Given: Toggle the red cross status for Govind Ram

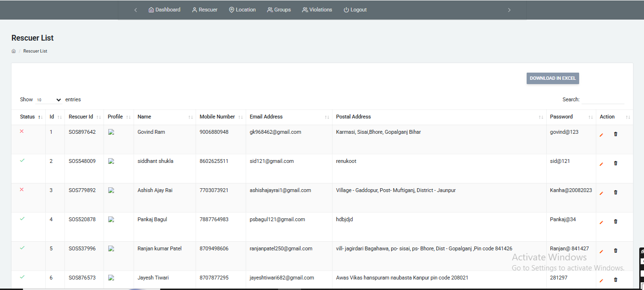Looking at the screenshot, I should pyautogui.click(x=21, y=131).
